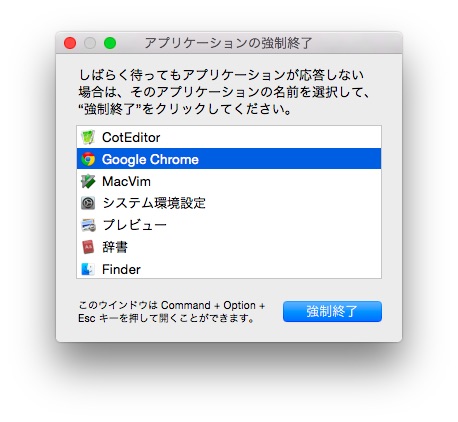
Task: Click the Google Chrome logo icon
Action: point(88,159)
